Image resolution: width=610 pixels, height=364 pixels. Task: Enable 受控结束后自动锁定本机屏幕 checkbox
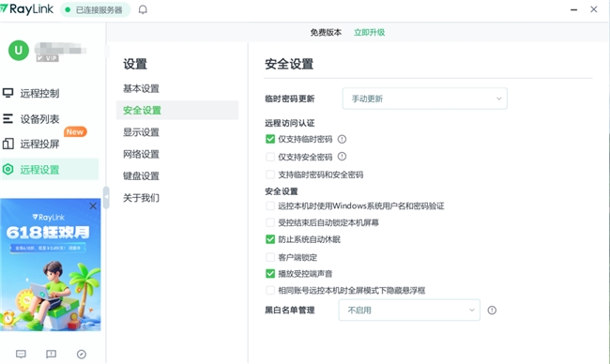(x=270, y=222)
